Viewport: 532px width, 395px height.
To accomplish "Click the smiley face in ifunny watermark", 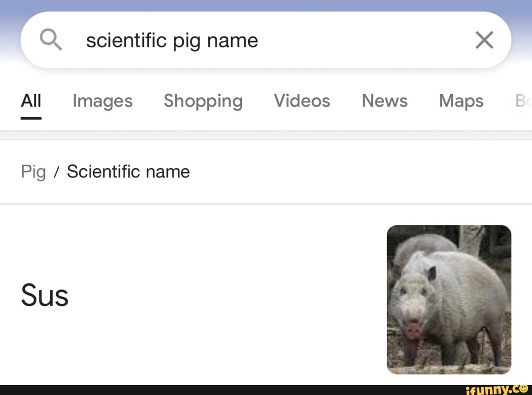I will point(523,390).
